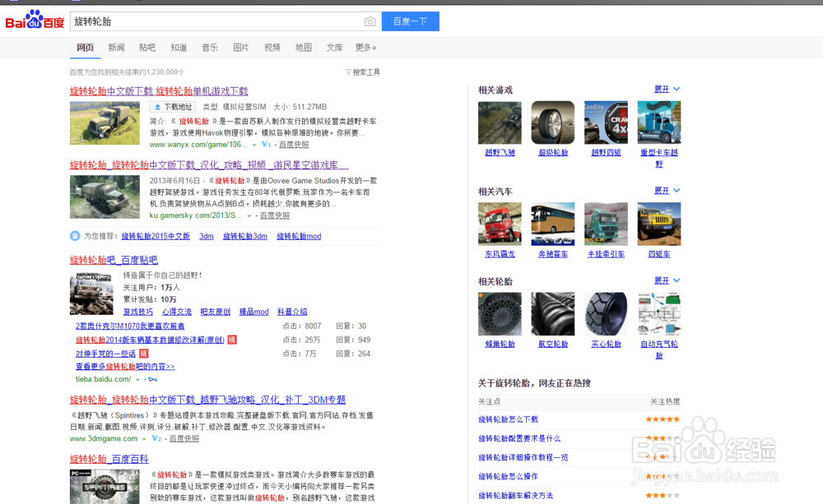The width and height of the screenshot is (823, 504).
Task: Click the 旋转轮胎mod suggestion link
Action: tap(299, 236)
